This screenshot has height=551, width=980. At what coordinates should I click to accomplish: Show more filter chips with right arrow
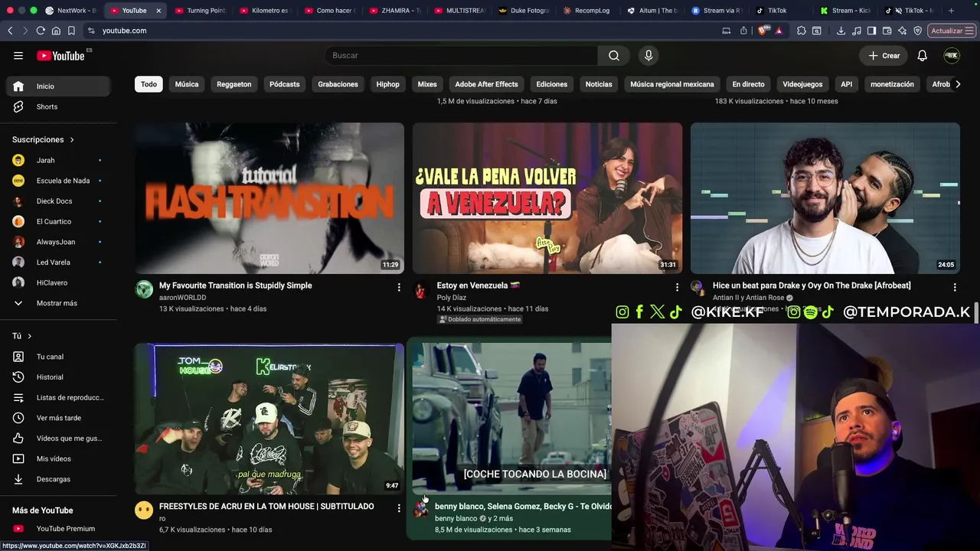click(957, 84)
